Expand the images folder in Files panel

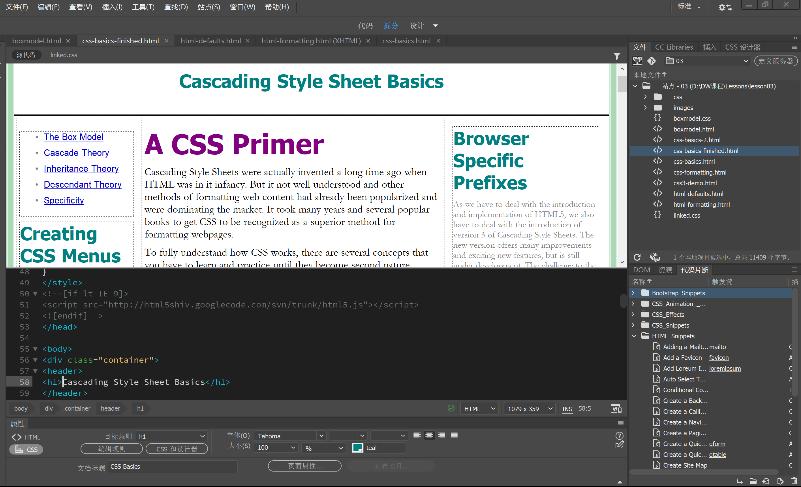[645, 107]
